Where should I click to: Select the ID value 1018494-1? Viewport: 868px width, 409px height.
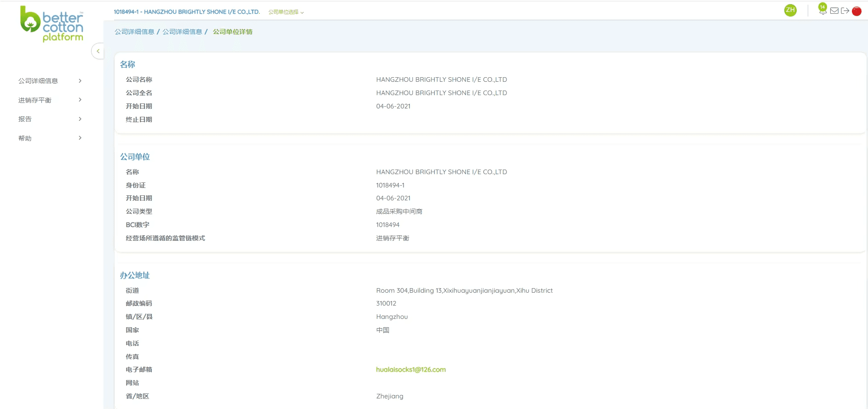click(x=390, y=185)
